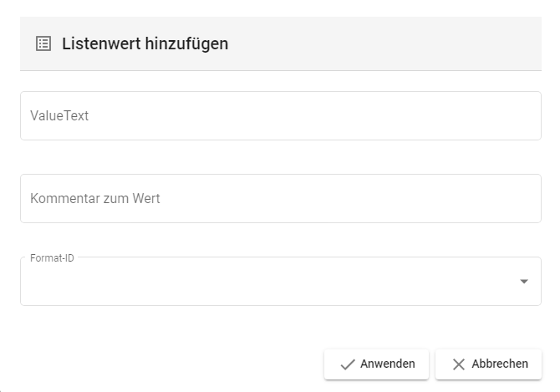
Task: Expand the Format-ID combo box
Action: click(280, 282)
